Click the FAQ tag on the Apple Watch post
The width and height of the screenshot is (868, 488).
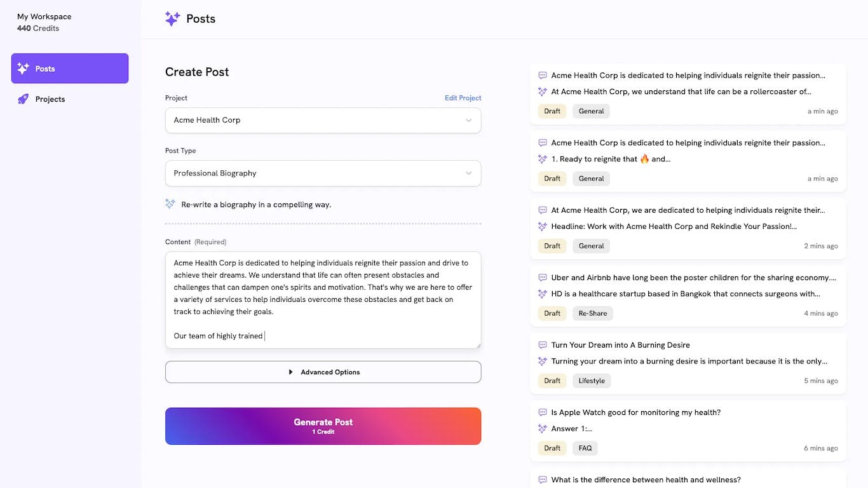[x=585, y=448]
